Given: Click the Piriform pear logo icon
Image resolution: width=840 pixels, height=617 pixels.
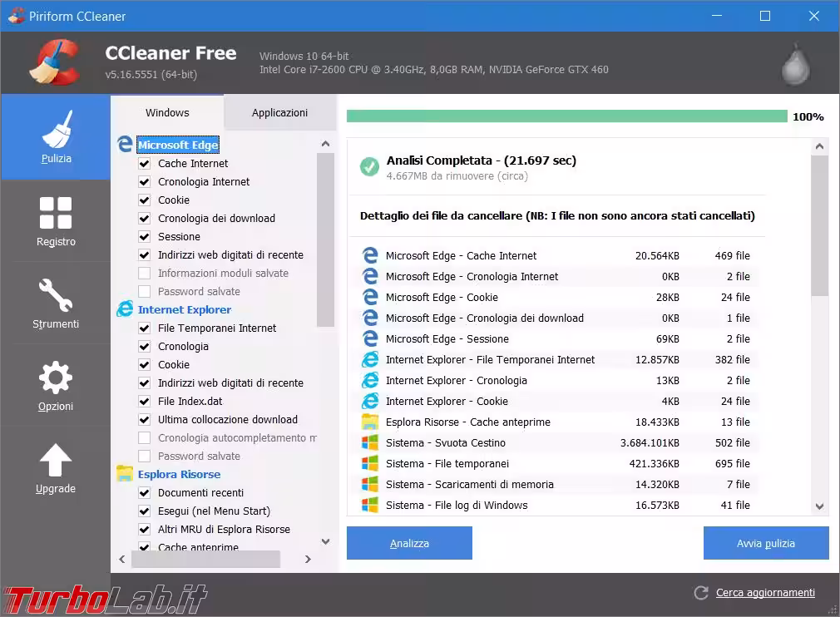Looking at the screenshot, I should click(x=793, y=64).
